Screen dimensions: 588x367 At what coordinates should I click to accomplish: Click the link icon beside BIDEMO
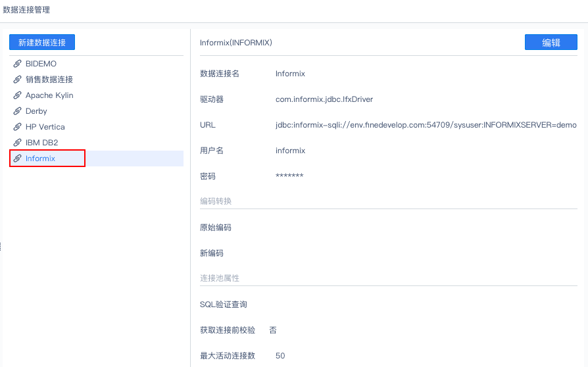coord(18,64)
